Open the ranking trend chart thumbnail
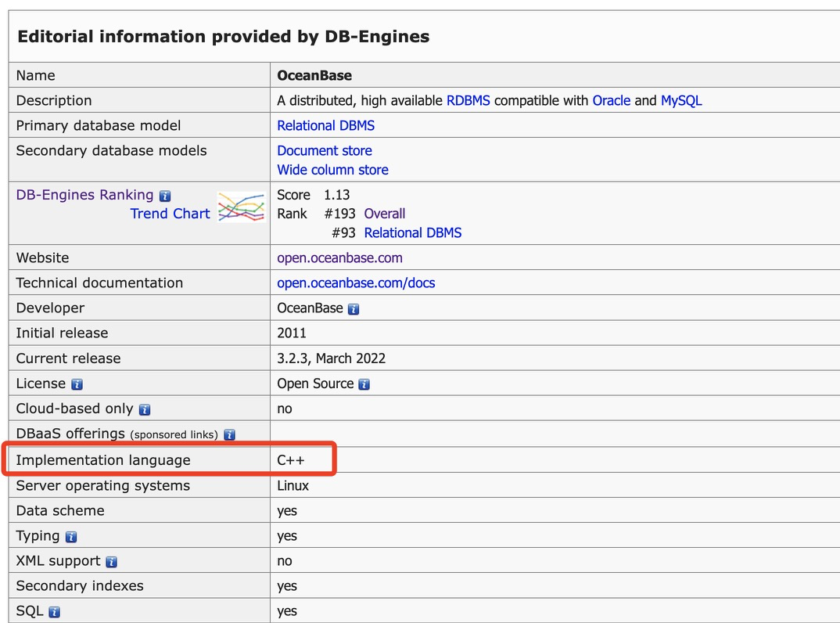Screen dimensions: 840x623 242,207
